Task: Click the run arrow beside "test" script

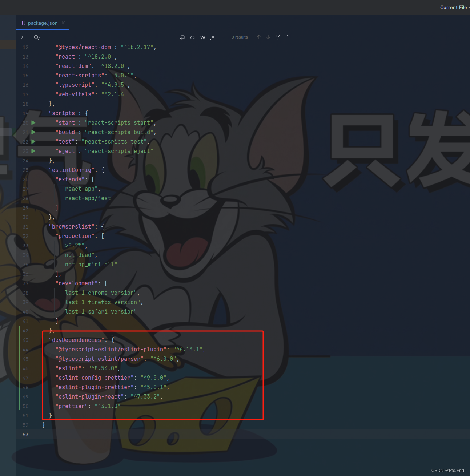Action: coord(33,142)
